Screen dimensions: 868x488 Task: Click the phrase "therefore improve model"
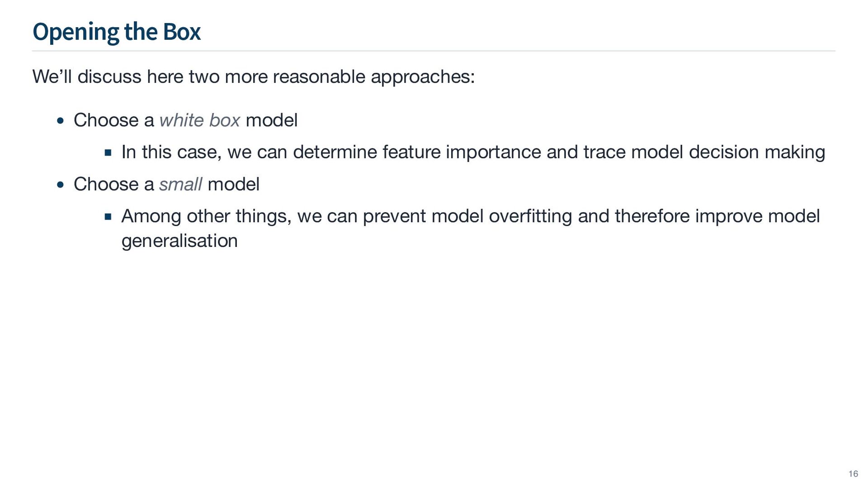pos(717,216)
